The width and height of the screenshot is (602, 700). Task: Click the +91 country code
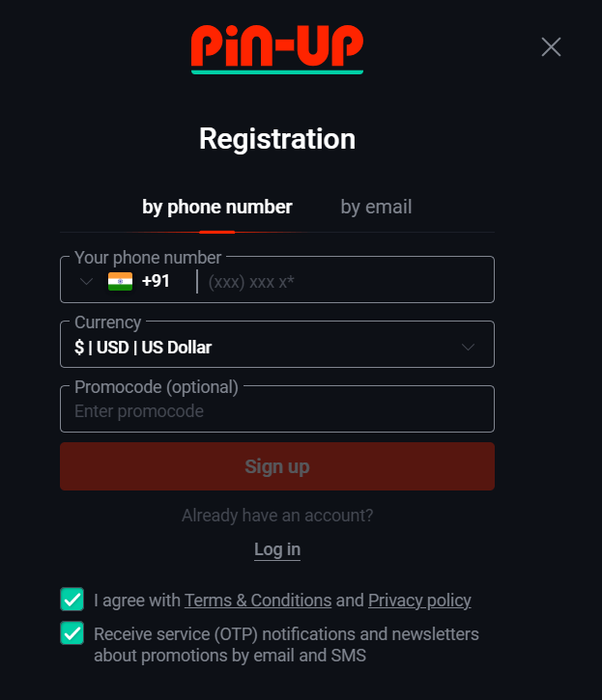point(156,281)
